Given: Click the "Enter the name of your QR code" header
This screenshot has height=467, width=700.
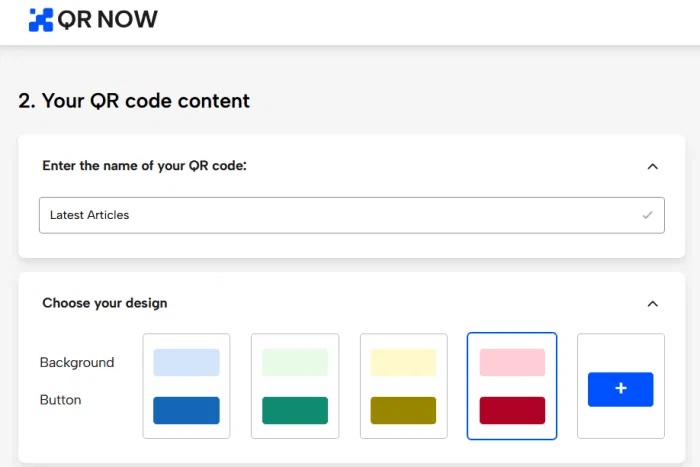Looking at the screenshot, I should (x=144, y=166).
